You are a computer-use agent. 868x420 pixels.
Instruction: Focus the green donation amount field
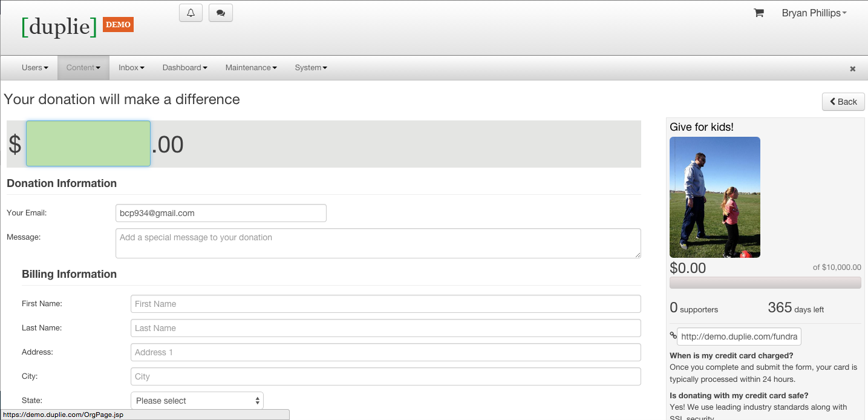88,143
